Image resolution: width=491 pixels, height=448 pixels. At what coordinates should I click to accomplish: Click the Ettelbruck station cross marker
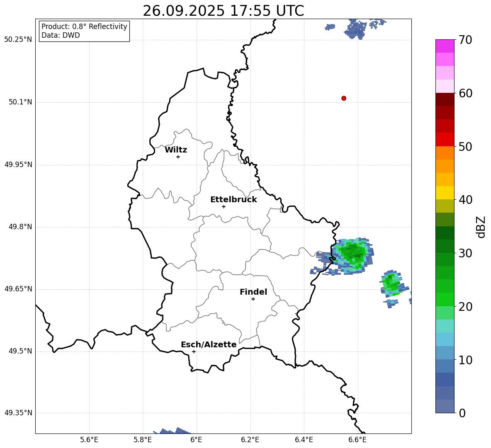pyautogui.click(x=224, y=206)
